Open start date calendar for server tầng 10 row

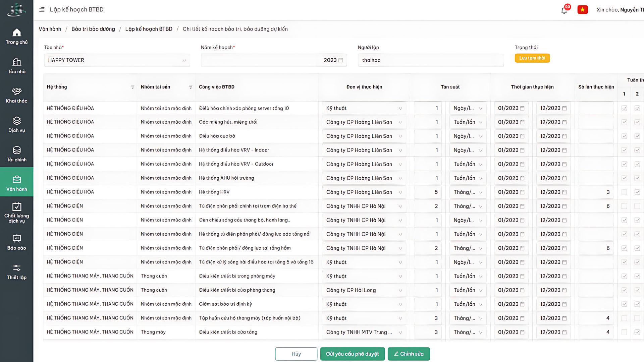522,108
